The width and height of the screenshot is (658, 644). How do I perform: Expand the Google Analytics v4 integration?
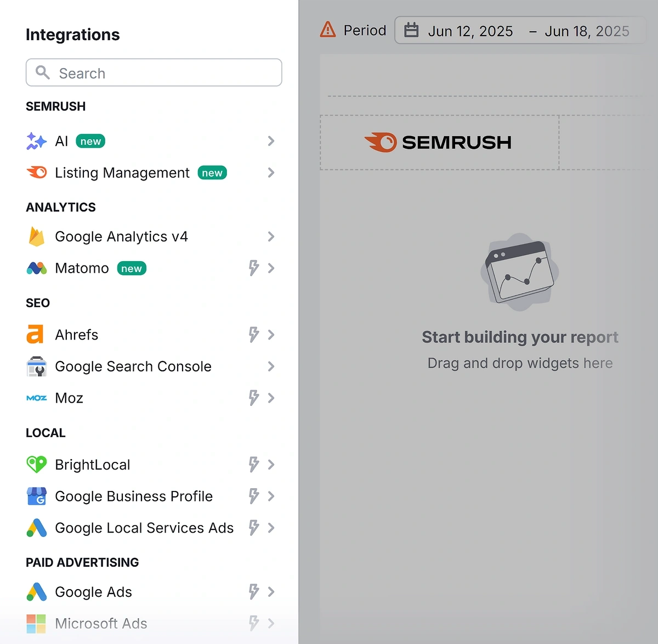coord(271,236)
